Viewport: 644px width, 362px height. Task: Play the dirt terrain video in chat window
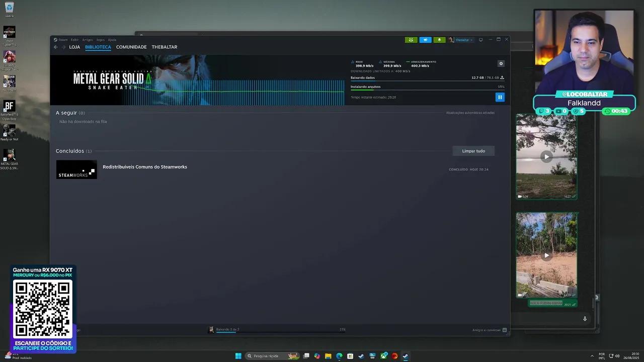546,255
